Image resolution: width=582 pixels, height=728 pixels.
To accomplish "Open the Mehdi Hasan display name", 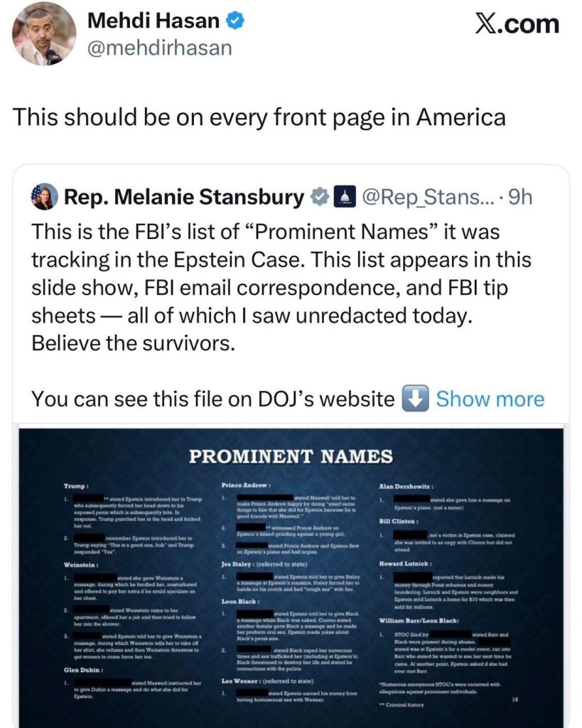I will (153, 22).
